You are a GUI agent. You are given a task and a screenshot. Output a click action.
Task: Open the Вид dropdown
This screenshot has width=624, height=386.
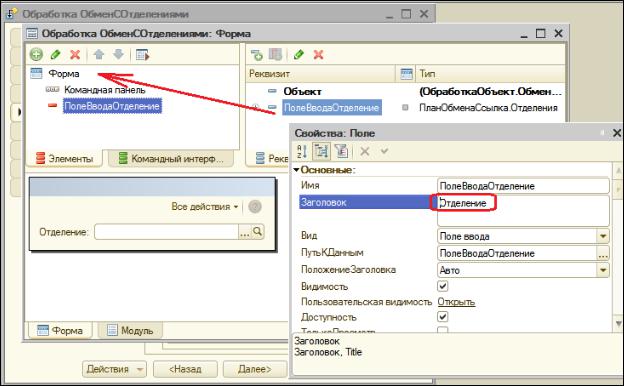[x=603, y=236]
